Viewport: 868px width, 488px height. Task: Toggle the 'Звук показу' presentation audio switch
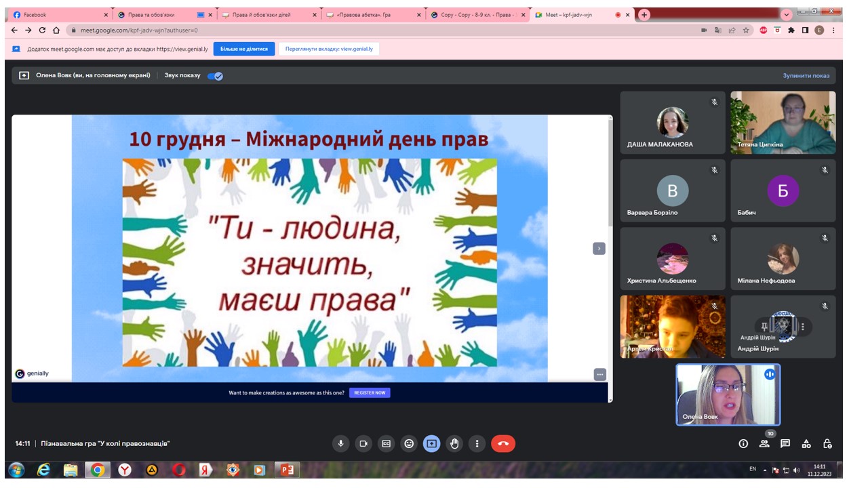coord(215,76)
